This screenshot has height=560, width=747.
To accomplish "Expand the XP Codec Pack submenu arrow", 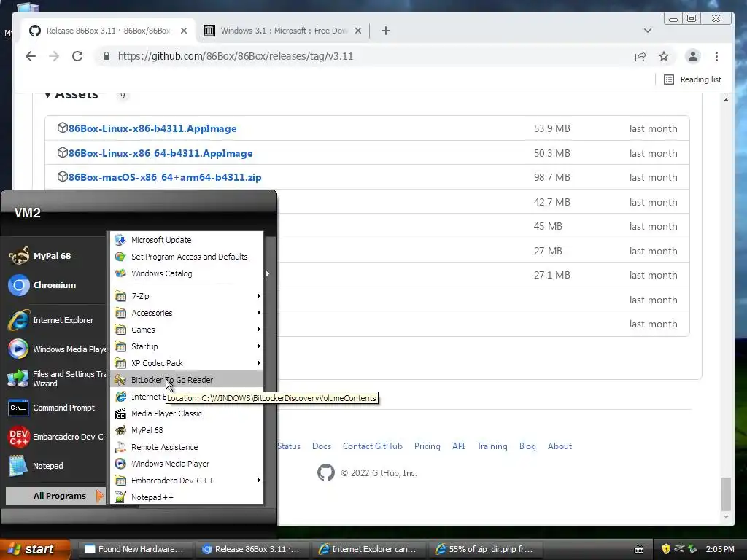I will tap(259, 363).
